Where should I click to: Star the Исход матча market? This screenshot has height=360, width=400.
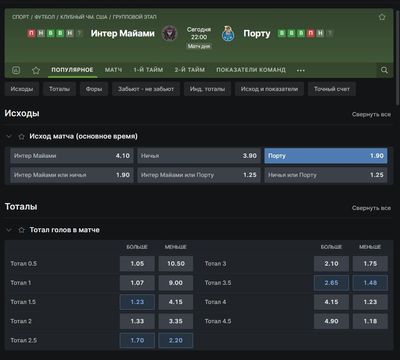click(22, 136)
